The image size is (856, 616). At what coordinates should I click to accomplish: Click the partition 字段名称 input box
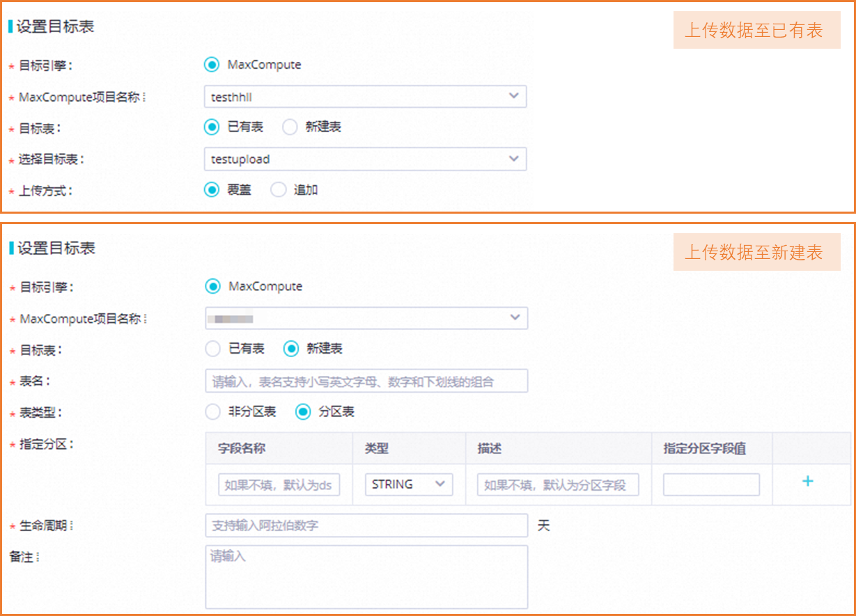[279, 484]
